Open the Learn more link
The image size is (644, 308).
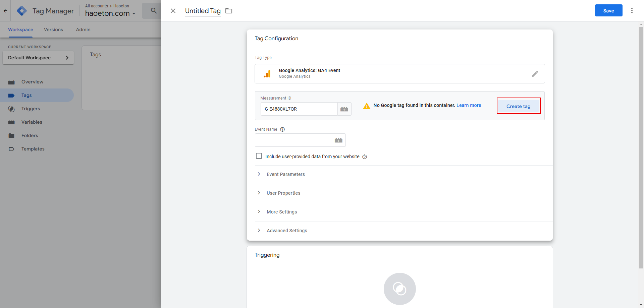coord(469,105)
